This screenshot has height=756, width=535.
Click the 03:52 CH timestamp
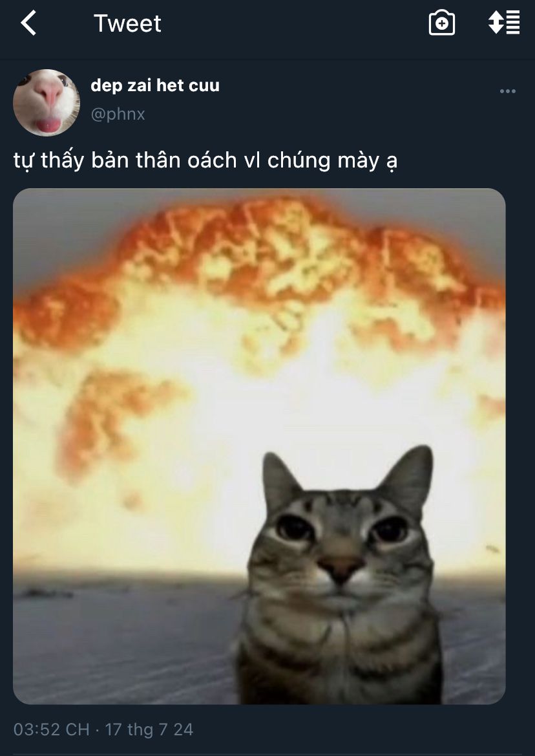[52, 729]
